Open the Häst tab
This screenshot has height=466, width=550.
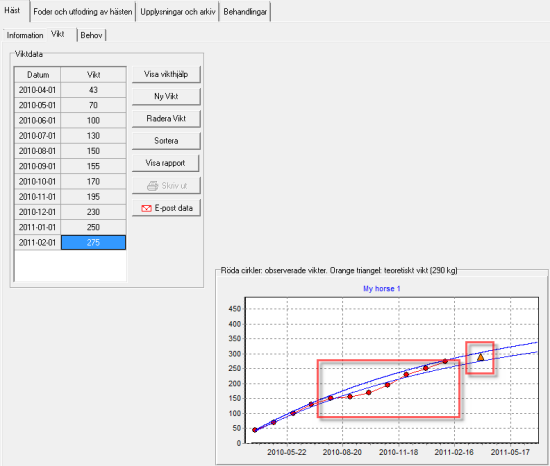13,11
